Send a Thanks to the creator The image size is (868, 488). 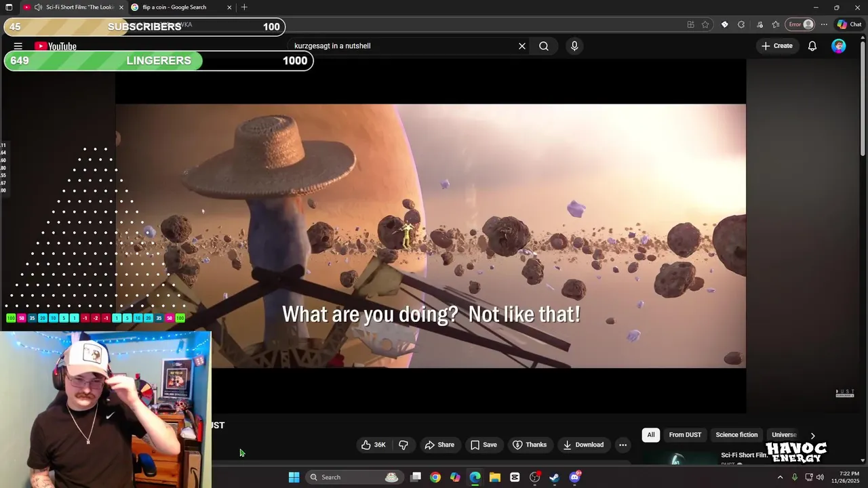click(x=530, y=445)
